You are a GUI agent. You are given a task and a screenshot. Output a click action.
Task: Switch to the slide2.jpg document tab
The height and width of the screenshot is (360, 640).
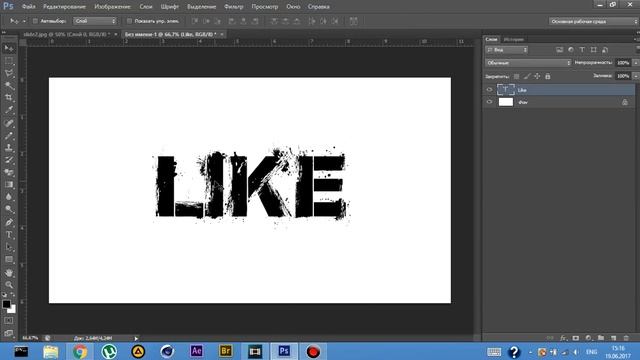67,34
